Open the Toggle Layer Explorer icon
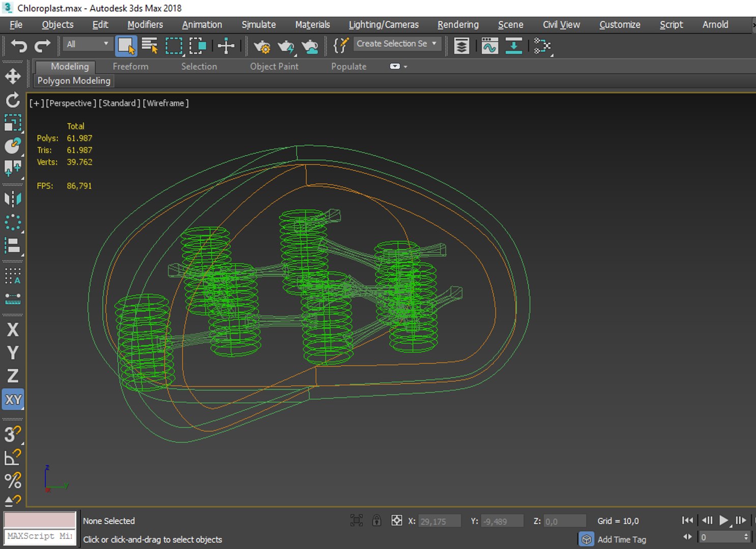This screenshot has height=549, width=756. [461, 46]
